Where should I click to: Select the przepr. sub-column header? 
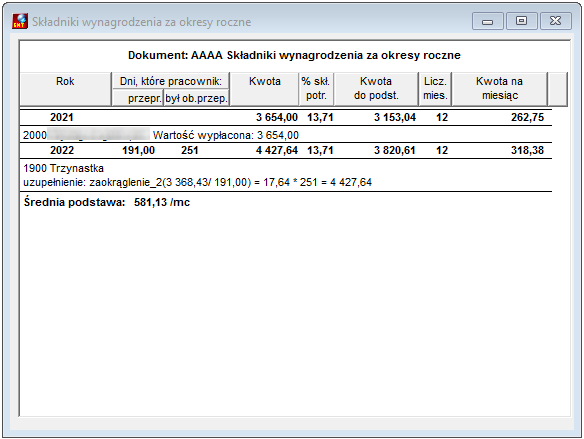coord(138,98)
